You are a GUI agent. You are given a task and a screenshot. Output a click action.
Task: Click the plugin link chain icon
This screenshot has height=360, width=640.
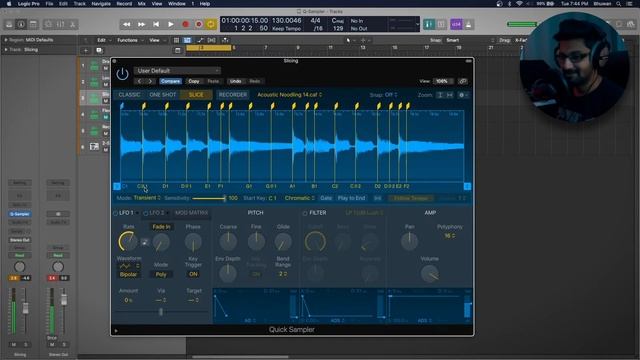pyautogui.click(x=463, y=81)
